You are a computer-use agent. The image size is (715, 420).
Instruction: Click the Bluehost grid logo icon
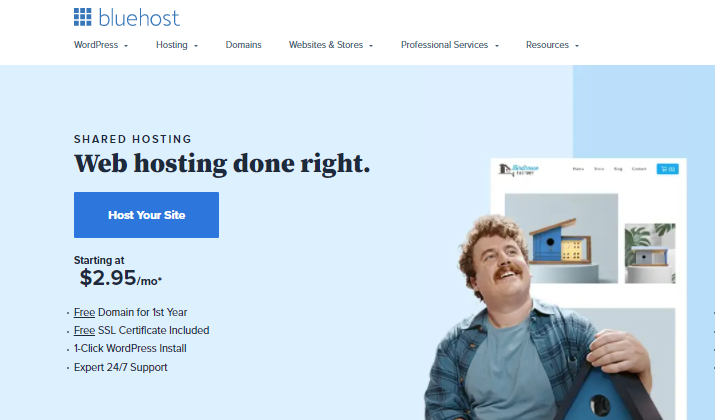click(x=83, y=17)
